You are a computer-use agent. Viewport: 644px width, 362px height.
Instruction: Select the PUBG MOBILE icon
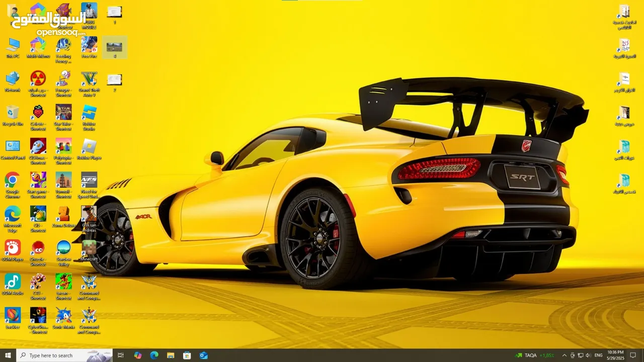click(89, 15)
